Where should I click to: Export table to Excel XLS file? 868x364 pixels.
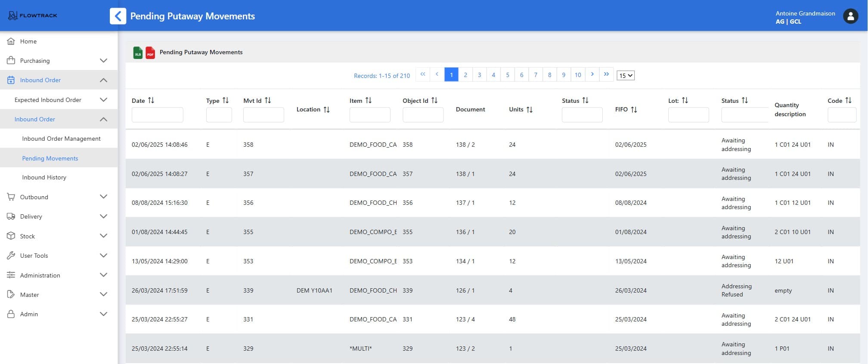138,52
